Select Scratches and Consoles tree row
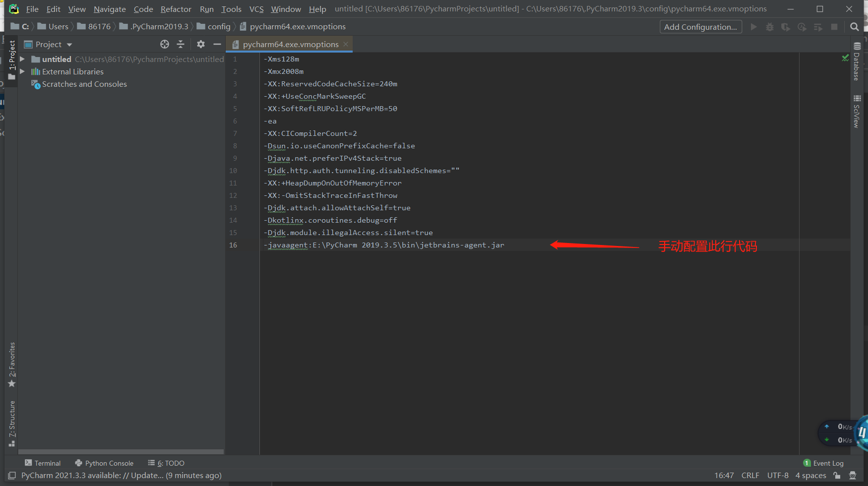Viewport: 868px width, 486px height. (x=122, y=84)
